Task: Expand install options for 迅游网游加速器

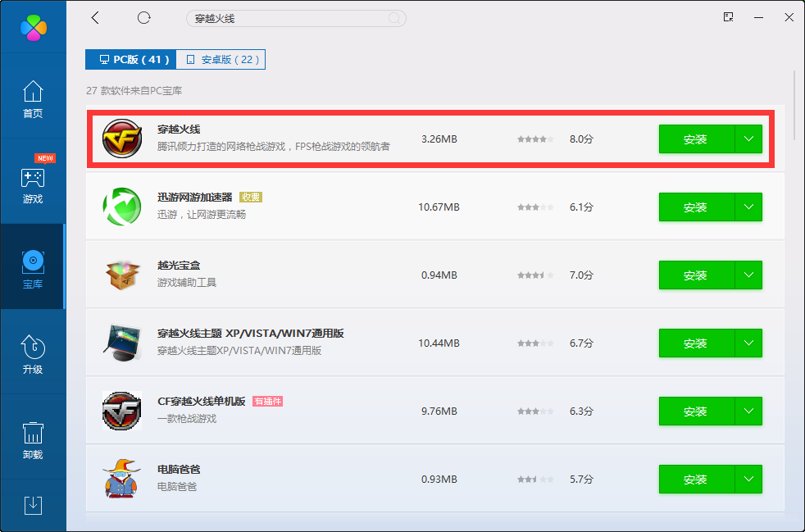Action: (748, 207)
